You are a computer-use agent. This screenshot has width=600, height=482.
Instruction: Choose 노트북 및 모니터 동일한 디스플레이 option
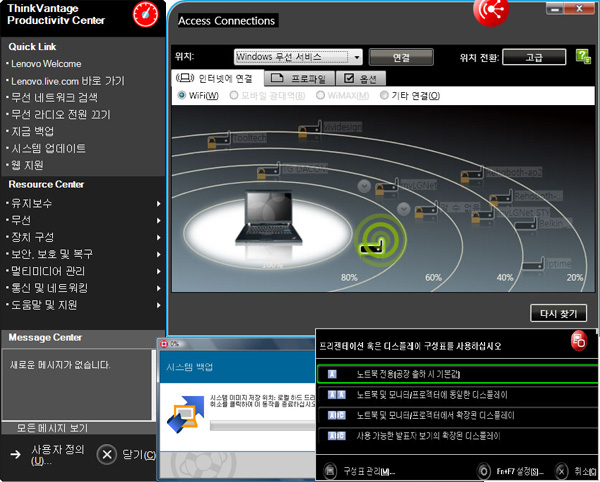click(458, 395)
